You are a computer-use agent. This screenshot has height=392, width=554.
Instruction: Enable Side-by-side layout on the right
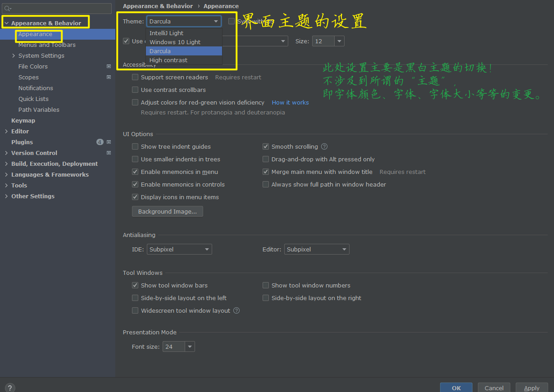point(266,298)
